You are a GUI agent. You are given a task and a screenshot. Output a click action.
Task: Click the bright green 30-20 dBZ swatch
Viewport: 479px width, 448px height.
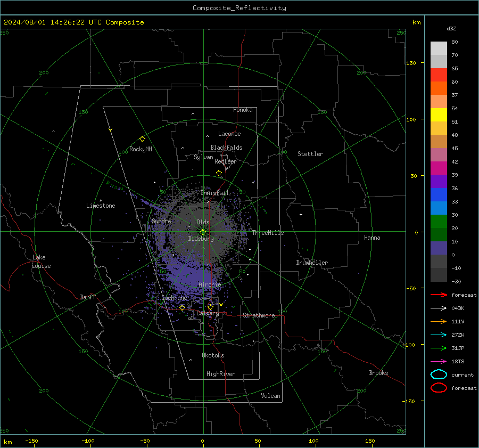[439, 222]
